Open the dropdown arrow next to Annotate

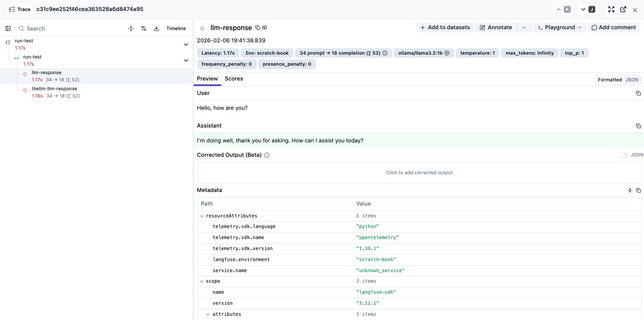click(524, 28)
